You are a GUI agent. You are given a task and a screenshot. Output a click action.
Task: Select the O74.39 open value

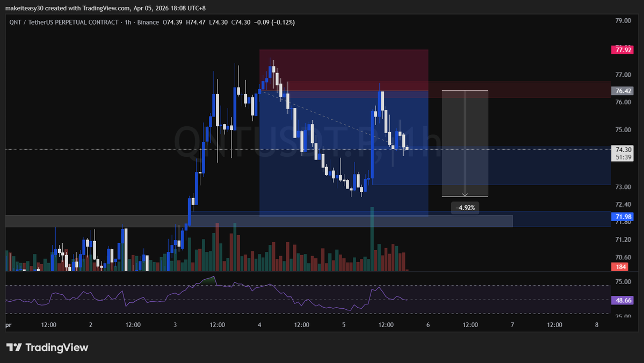pos(172,22)
